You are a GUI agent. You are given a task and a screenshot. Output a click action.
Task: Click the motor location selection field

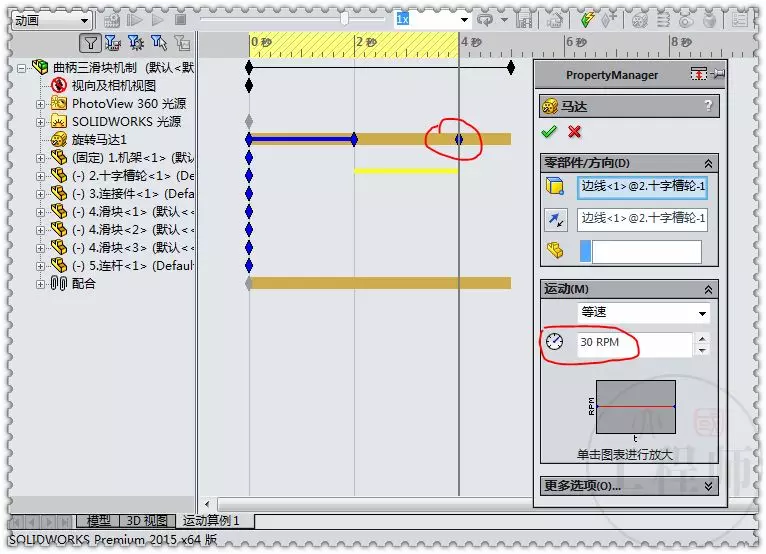(x=642, y=187)
